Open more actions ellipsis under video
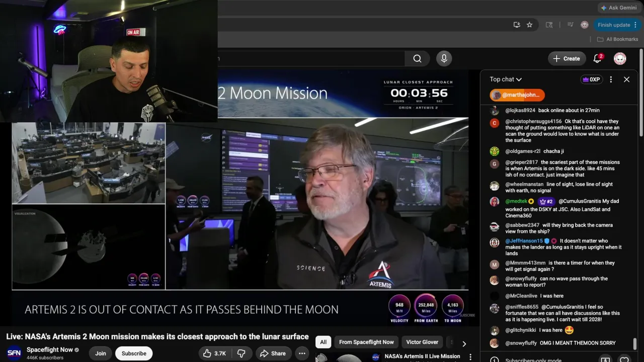The height and width of the screenshot is (362, 644). (302, 353)
